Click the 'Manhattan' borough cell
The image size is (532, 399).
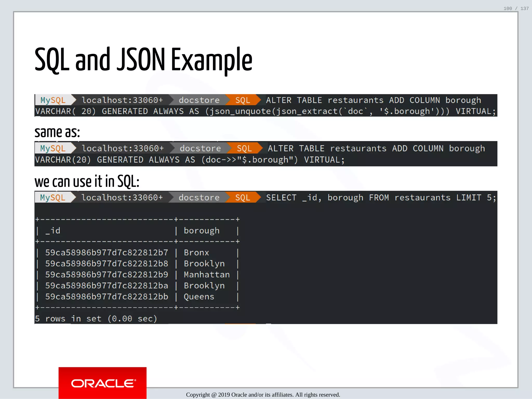(x=207, y=275)
